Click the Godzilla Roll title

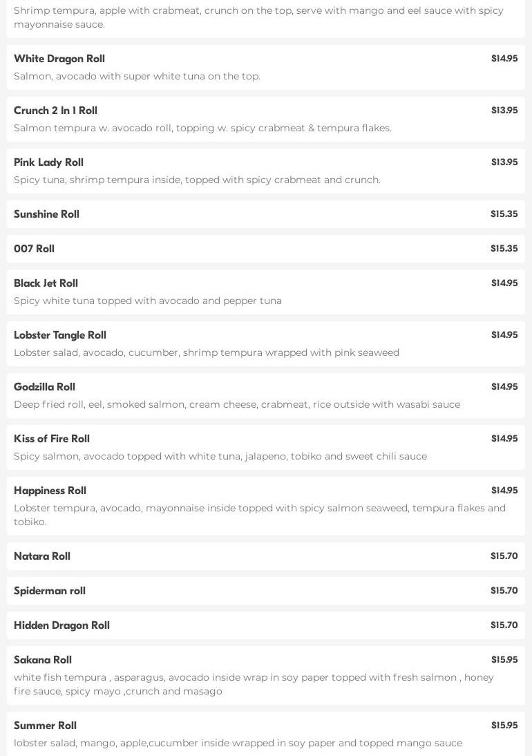[x=44, y=387]
